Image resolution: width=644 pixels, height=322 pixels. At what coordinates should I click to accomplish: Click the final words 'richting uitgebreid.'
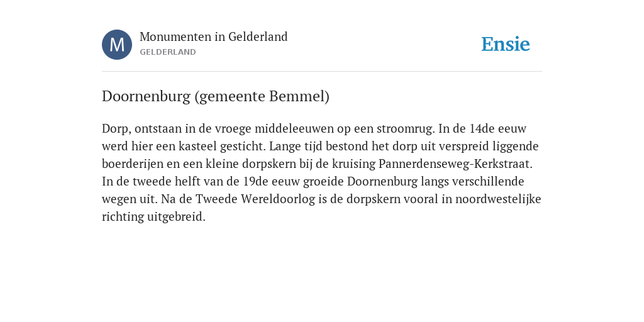pos(153,217)
